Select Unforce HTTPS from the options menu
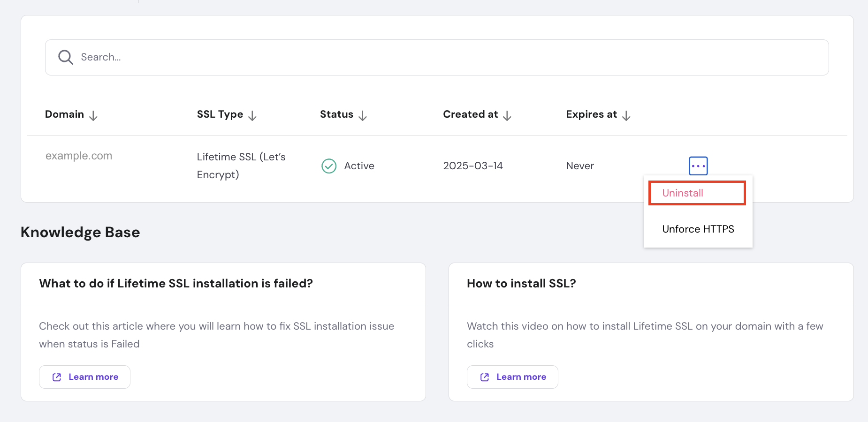Viewport: 868px width, 422px height. tap(698, 229)
